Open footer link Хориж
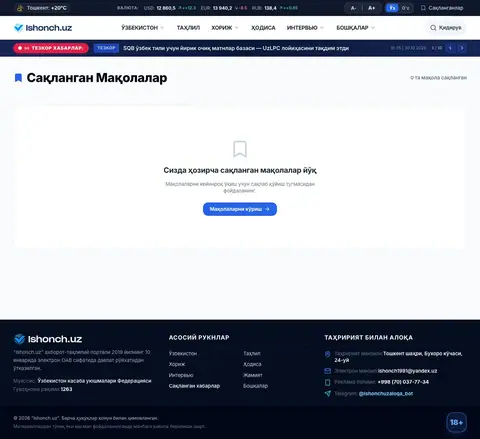Viewport: 480px width, 439px height. click(177, 364)
